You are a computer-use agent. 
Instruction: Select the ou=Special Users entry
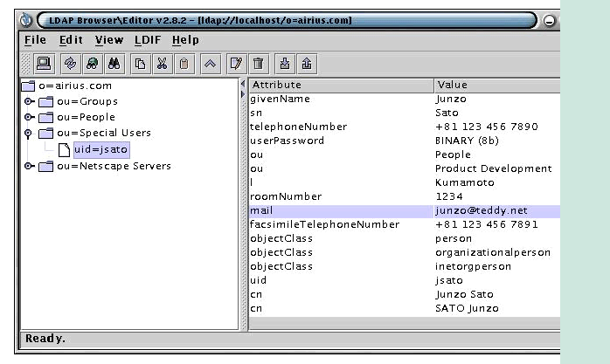click(104, 134)
